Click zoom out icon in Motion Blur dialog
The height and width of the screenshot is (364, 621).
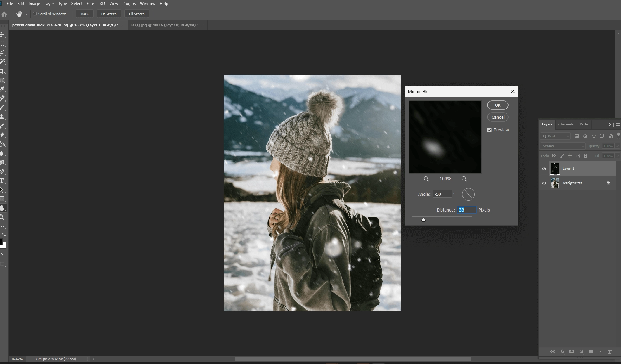[426, 179]
